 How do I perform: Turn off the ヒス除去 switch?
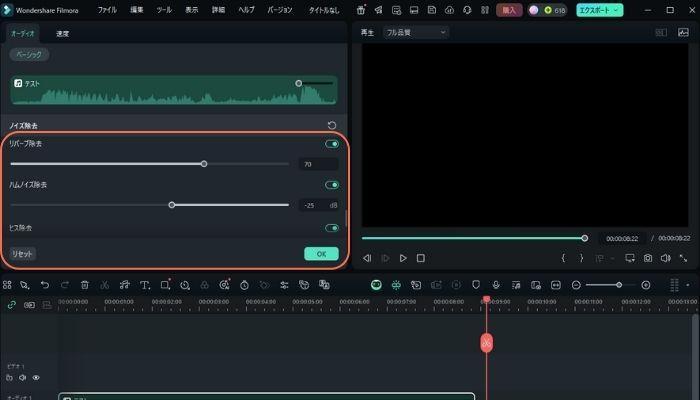(331, 228)
